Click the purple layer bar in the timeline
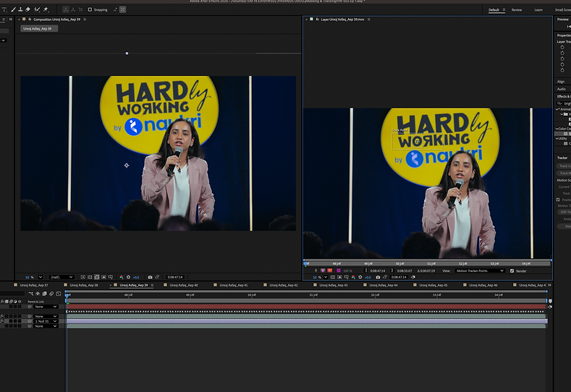 [306, 321]
